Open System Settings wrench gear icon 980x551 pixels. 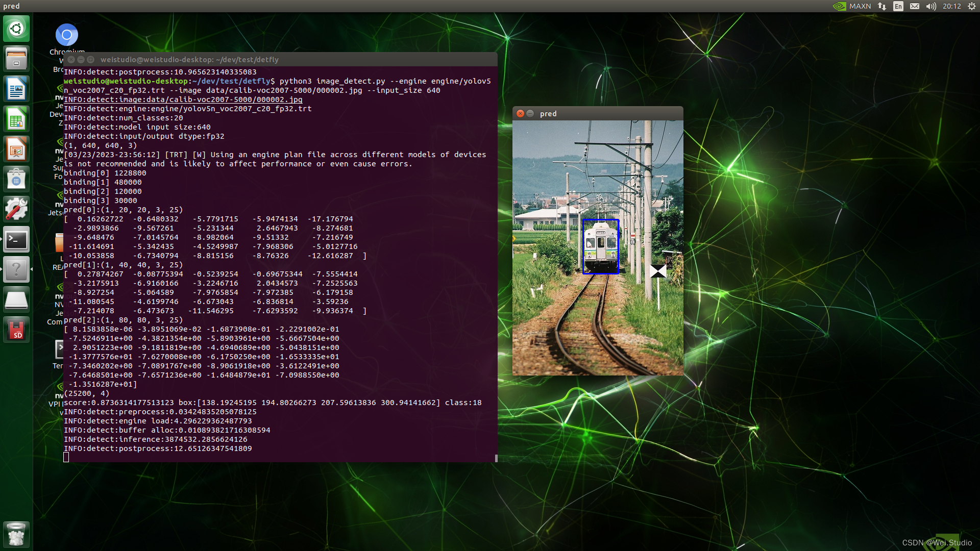pos(16,210)
